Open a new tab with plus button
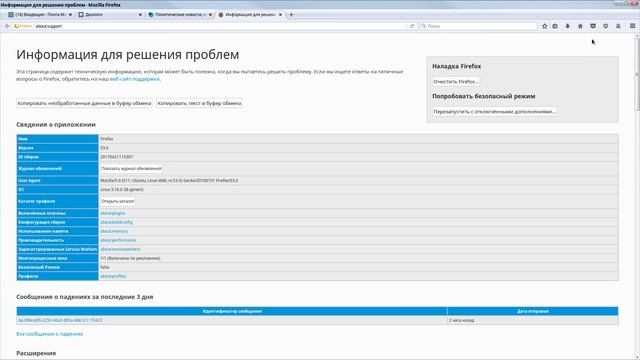 (291, 15)
